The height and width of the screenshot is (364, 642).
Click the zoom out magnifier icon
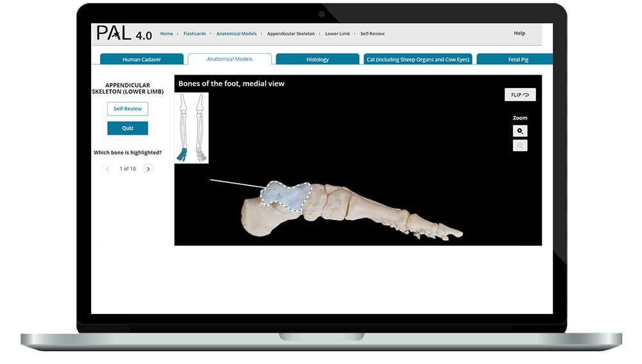[x=520, y=146]
